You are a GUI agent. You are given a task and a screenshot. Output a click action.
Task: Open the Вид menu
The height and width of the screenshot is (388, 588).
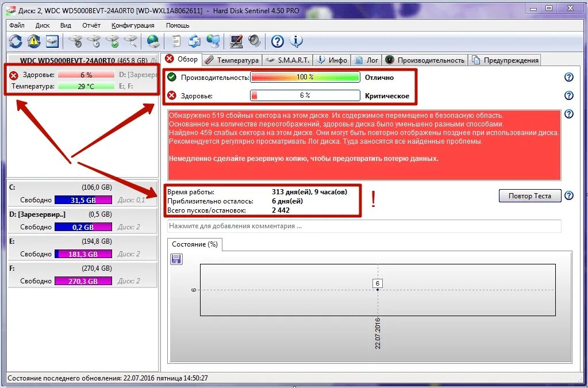(66, 25)
